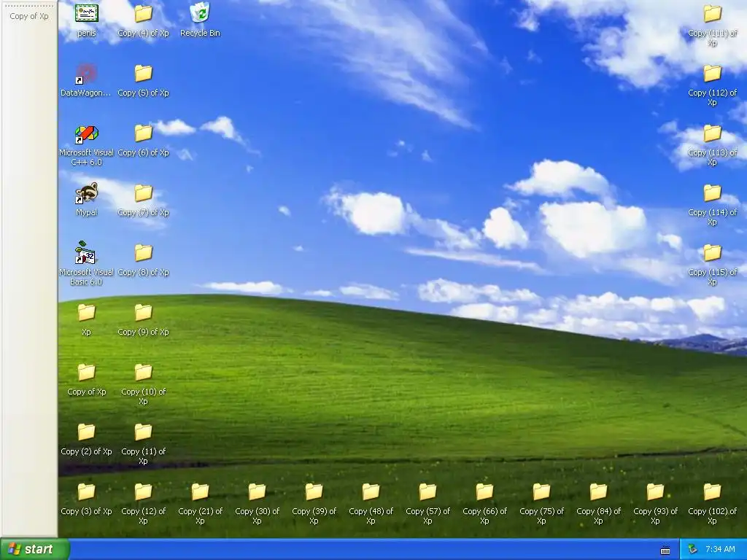The image size is (747, 560).
Task: Open the Windows start menu
Action: [34, 549]
